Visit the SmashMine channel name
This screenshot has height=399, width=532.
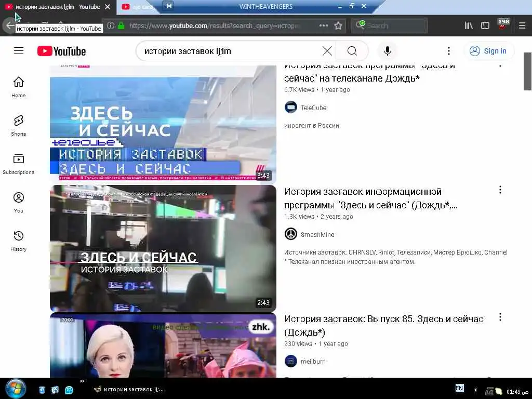tap(317, 234)
